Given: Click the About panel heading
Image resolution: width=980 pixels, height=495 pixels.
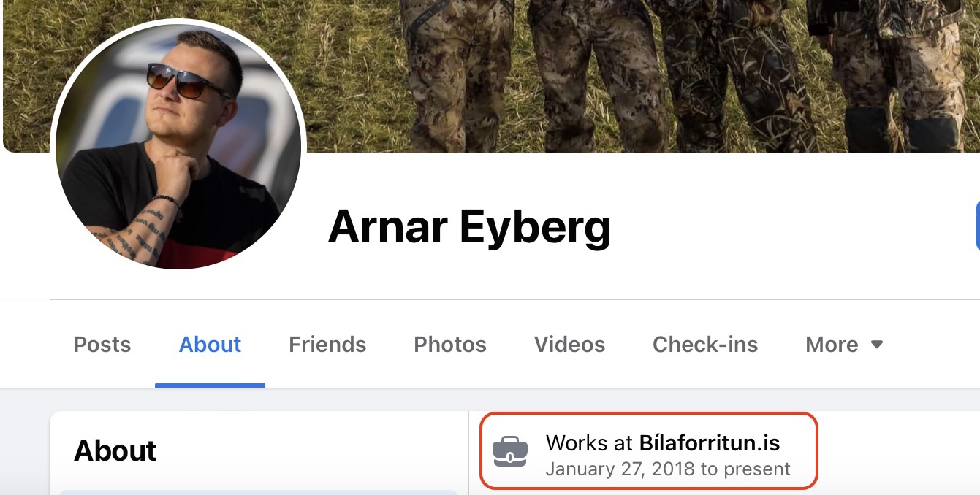Looking at the screenshot, I should click(115, 450).
